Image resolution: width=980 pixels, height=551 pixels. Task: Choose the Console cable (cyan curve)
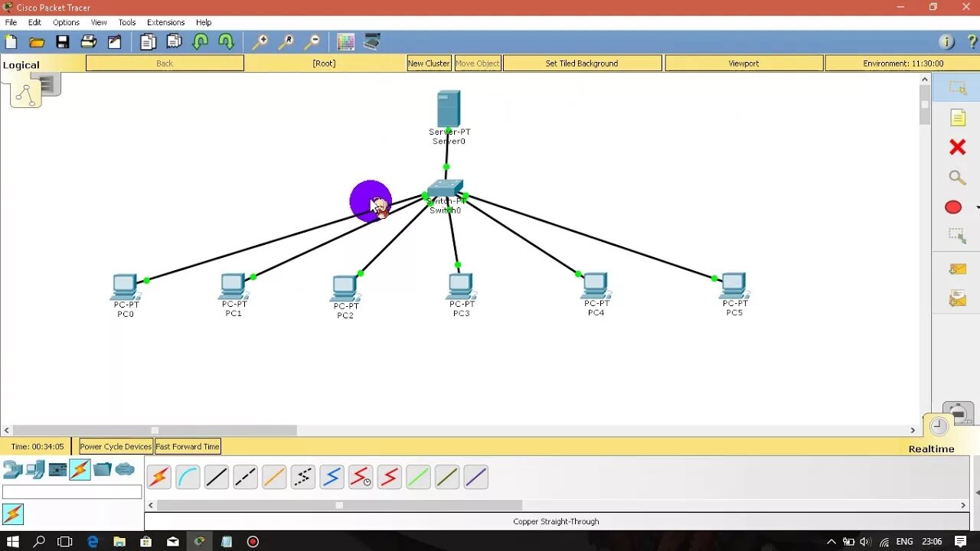click(x=188, y=478)
